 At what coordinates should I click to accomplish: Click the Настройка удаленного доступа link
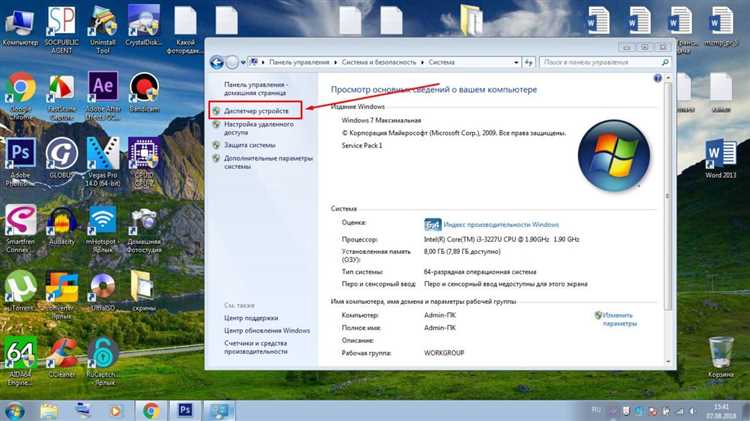(257, 125)
